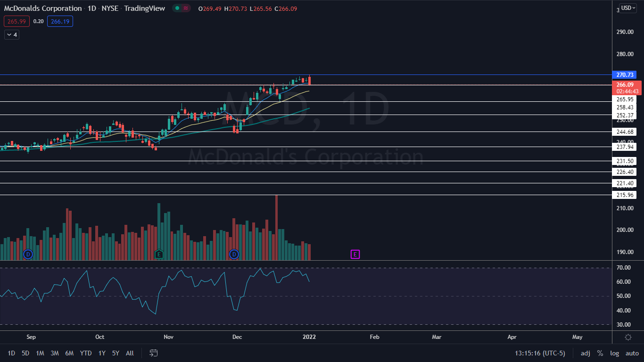The image size is (644, 362).
Task: Click the clock time 13:15:16 (UTC-5)
Action: [x=540, y=353]
